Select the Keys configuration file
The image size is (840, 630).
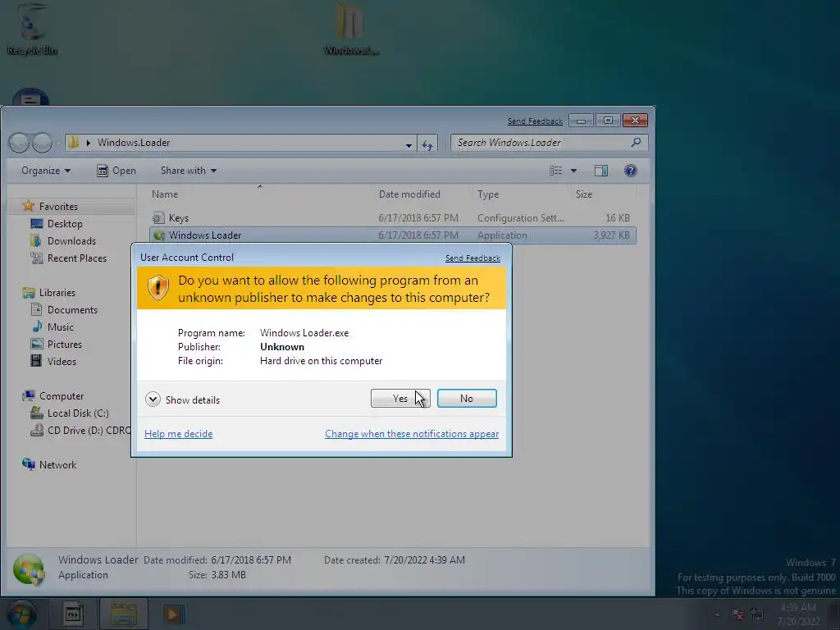[392, 218]
